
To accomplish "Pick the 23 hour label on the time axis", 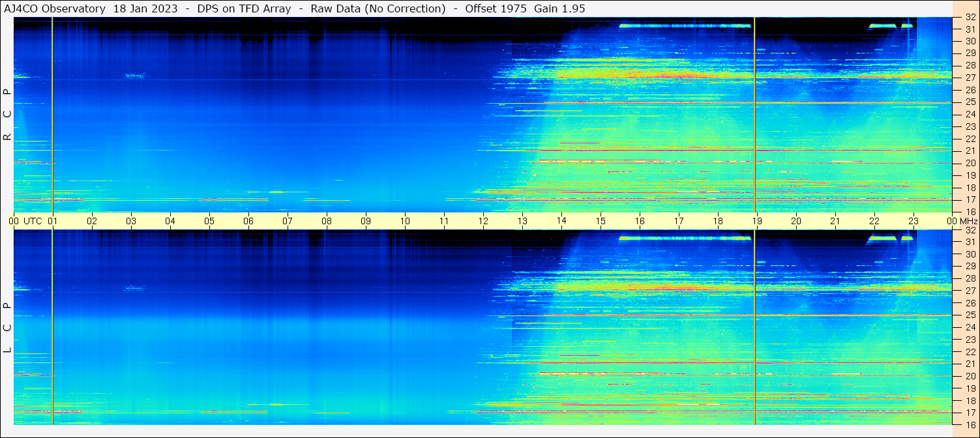I will point(913,221).
